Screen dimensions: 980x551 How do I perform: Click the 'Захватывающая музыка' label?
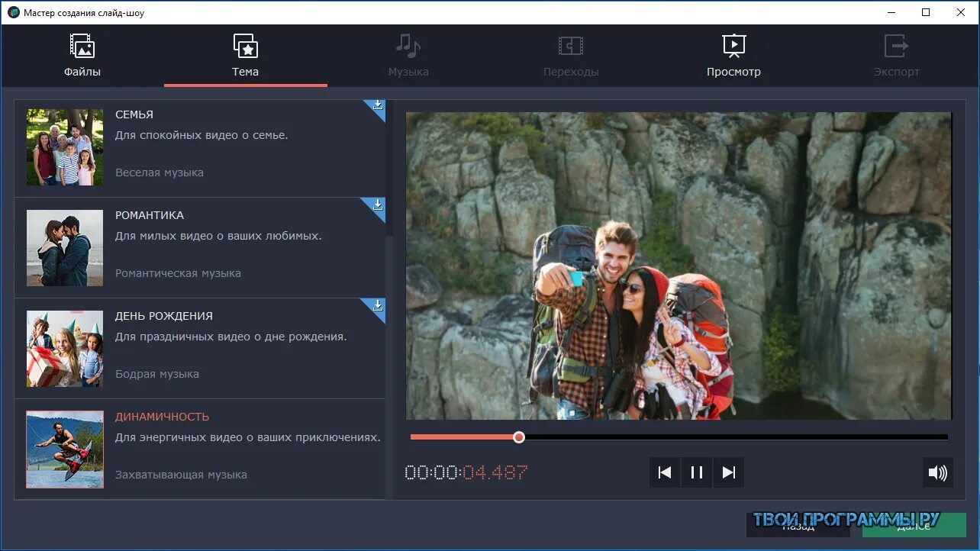point(181,475)
